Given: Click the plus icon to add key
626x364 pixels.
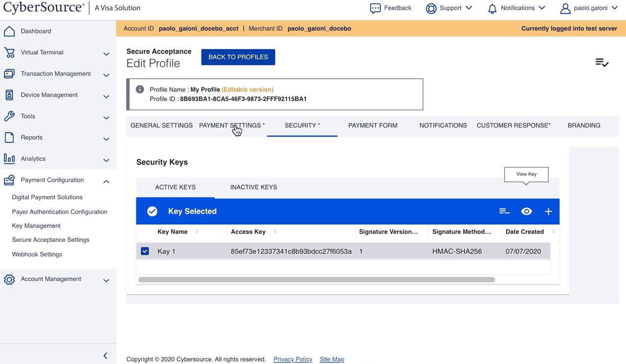Looking at the screenshot, I should [548, 212].
